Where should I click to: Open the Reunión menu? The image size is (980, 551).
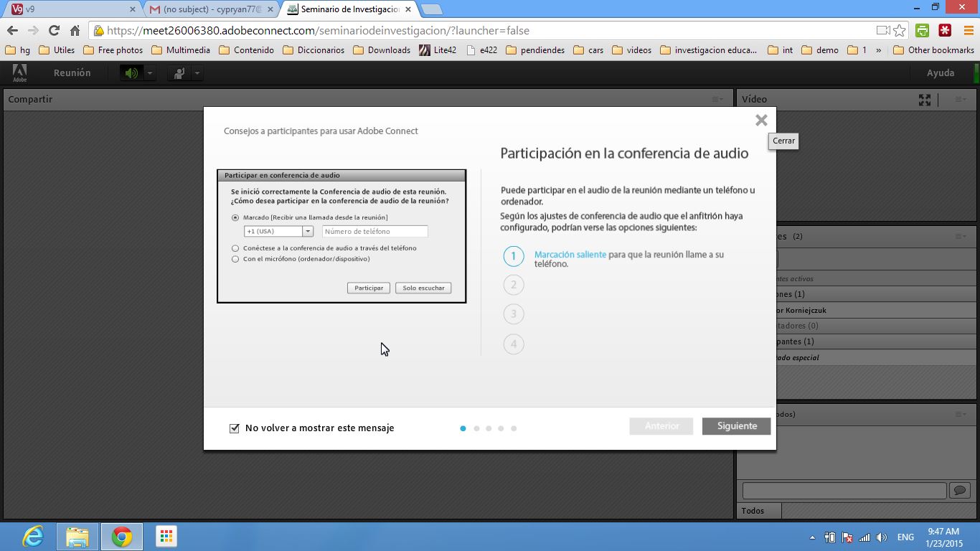click(72, 73)
